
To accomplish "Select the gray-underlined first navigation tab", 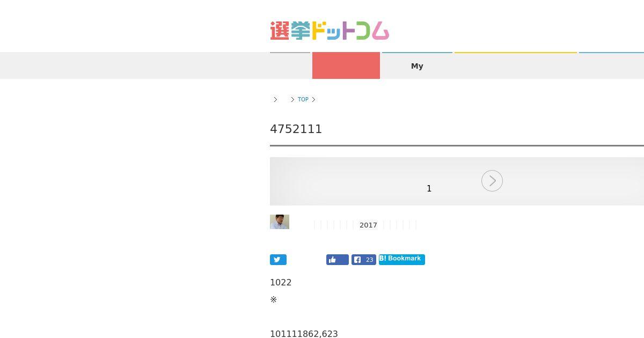I will click(x=290, y=65).
